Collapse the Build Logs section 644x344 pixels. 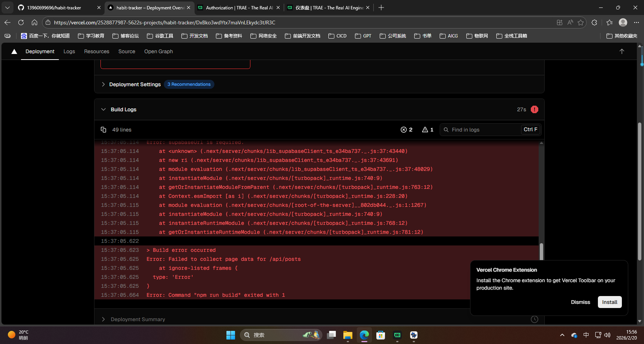click(x=103, y=109)
